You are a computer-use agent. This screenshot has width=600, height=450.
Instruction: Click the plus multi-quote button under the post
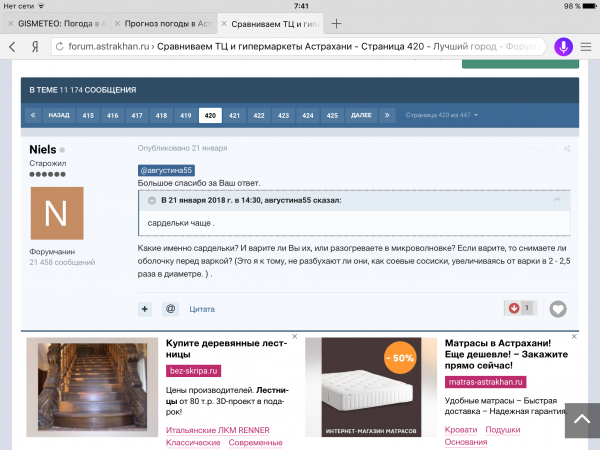(x=145, y=309)
